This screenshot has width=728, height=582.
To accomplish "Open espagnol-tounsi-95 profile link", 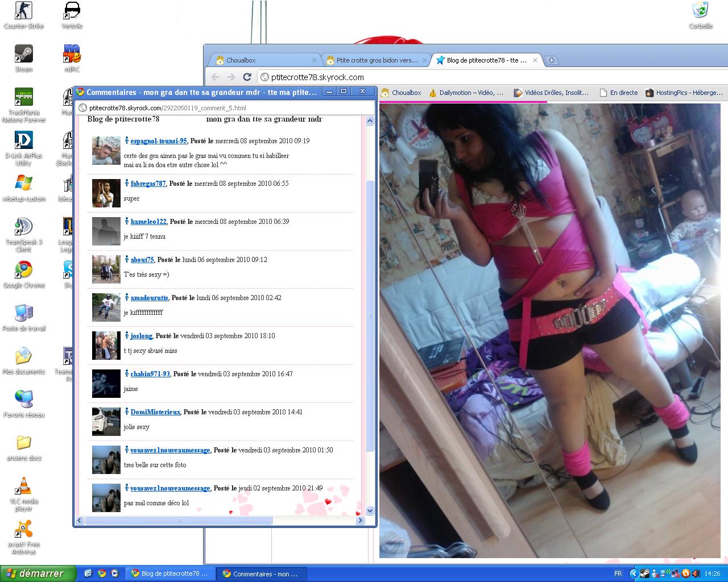I will coord(158,141).
